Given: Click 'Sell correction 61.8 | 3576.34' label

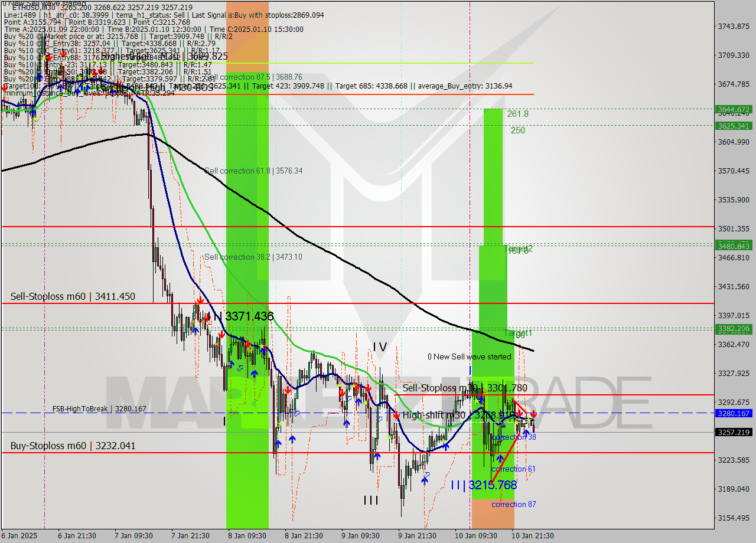Looking at the screenshot, I should coord(253,171).
